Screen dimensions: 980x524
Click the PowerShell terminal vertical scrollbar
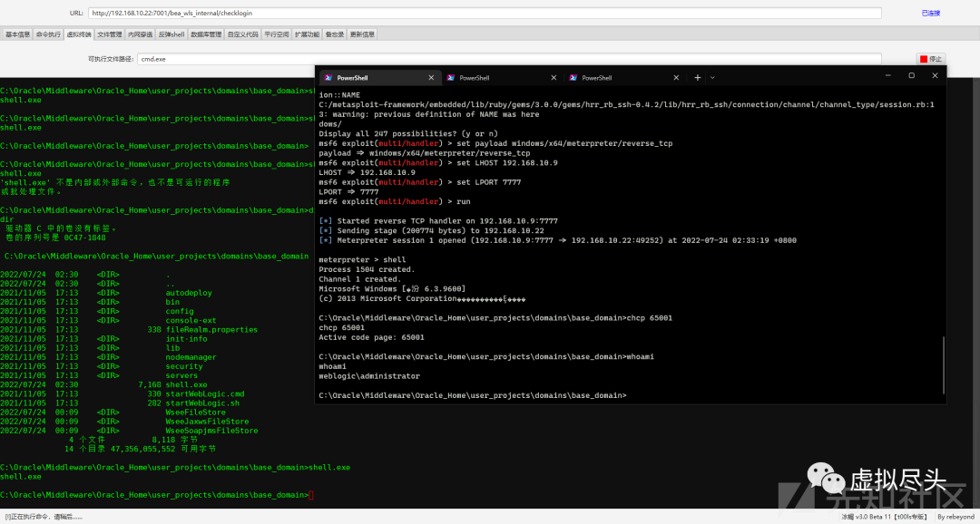click(x=944, y=365)
